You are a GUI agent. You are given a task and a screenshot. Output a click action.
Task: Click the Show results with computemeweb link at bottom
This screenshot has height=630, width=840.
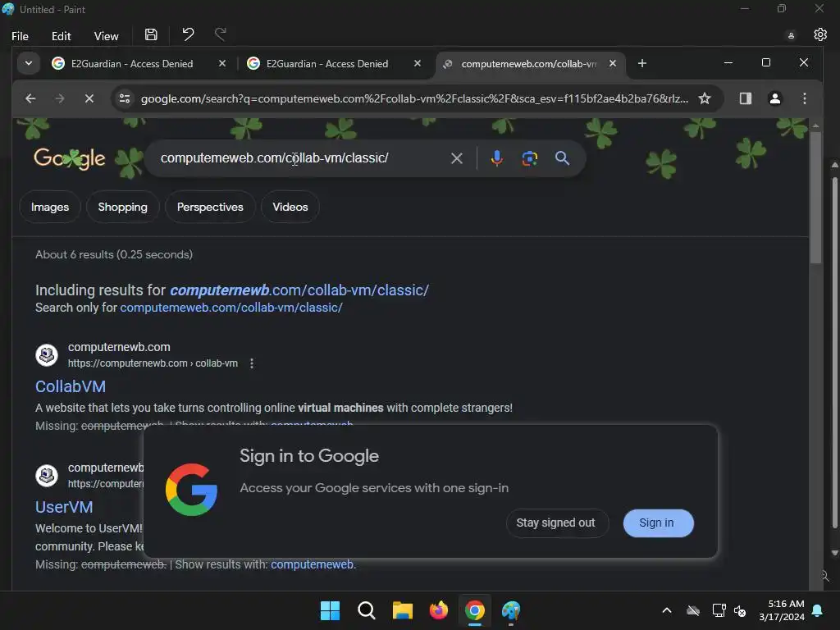tap(313, 564)
